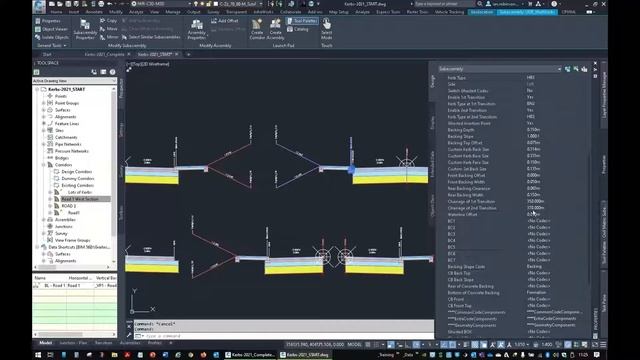Launch Create Corridor tool
The width and height of the screenshot is (640, 360).
[257, 29]
